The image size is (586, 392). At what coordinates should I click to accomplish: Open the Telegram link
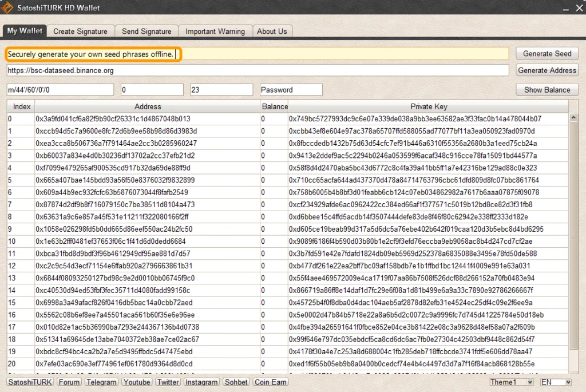tap(101, 382)
